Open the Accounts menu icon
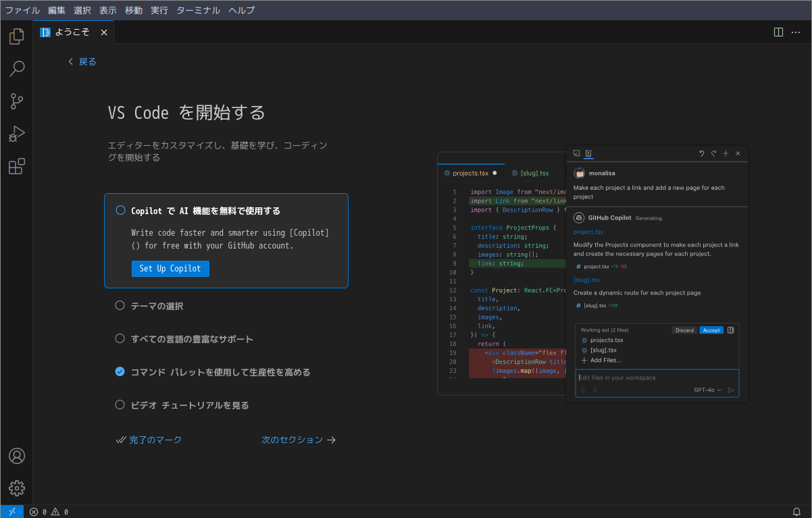This screenshot has height=518, width=812. tap(16, 456)
